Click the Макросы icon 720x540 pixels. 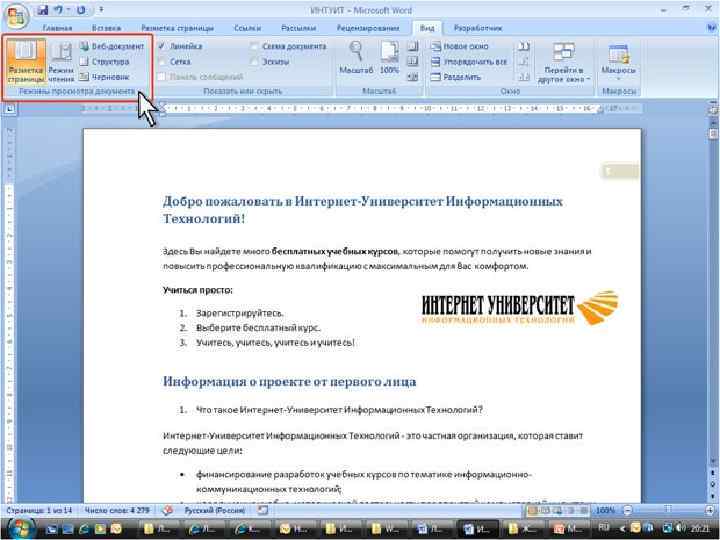[619, 54]
